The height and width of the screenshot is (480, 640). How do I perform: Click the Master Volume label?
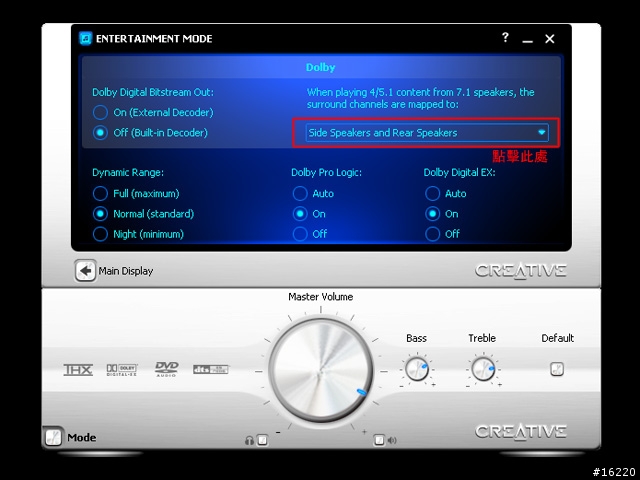tap(321, 297)
